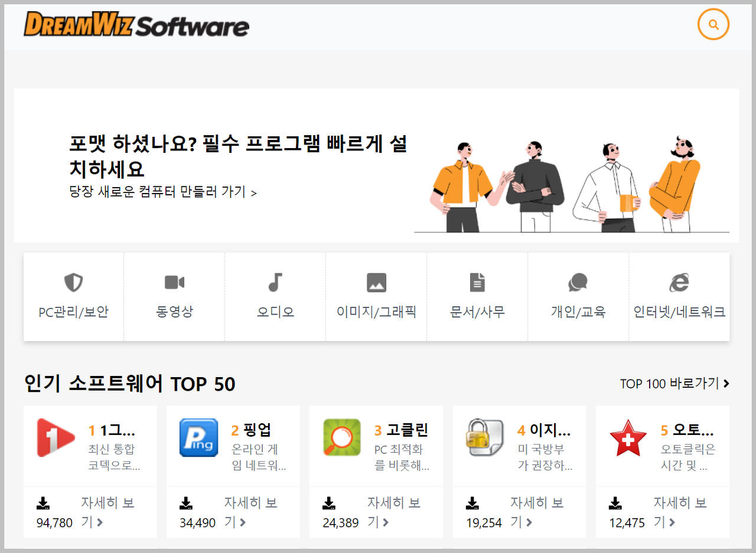Screen dimensions: 756x553
Task: Click download count 12,475
Action: click(627, 523)
